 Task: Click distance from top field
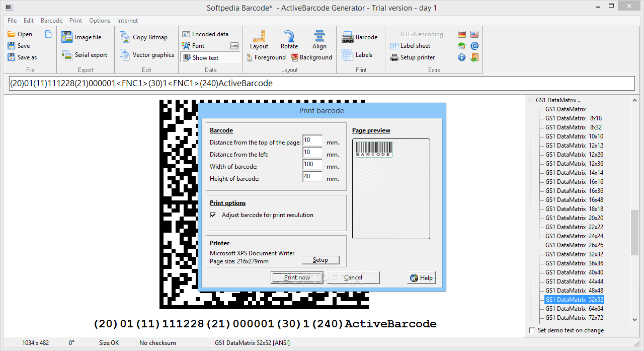tap(312, 141)
